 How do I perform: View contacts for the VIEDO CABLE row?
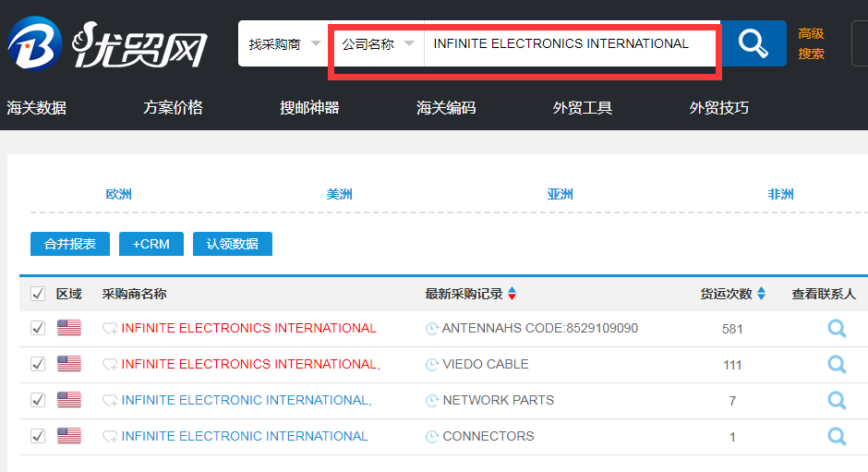837,365
